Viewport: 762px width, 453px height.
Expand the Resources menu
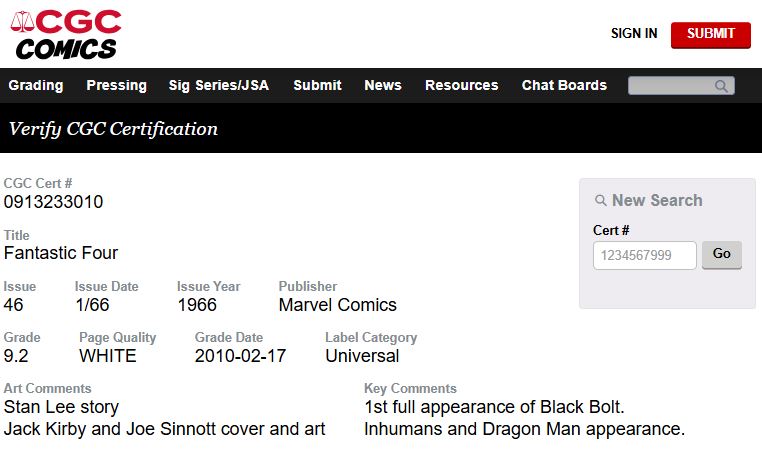tap(461, 86)
